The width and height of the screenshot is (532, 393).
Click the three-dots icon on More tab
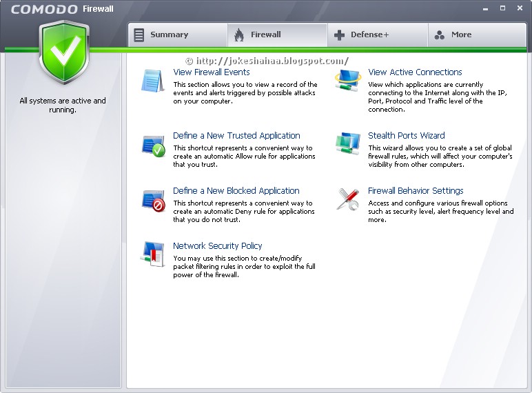(440, 35)
